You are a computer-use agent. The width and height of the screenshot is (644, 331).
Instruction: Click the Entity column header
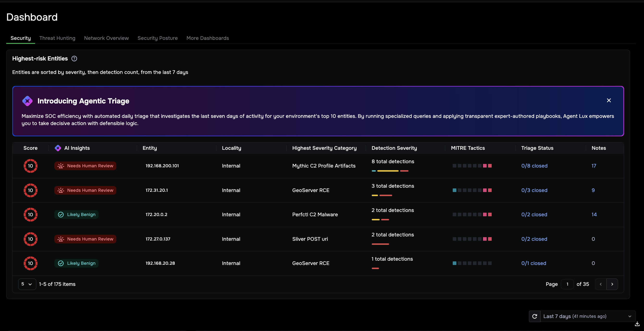tap(150, 148)
